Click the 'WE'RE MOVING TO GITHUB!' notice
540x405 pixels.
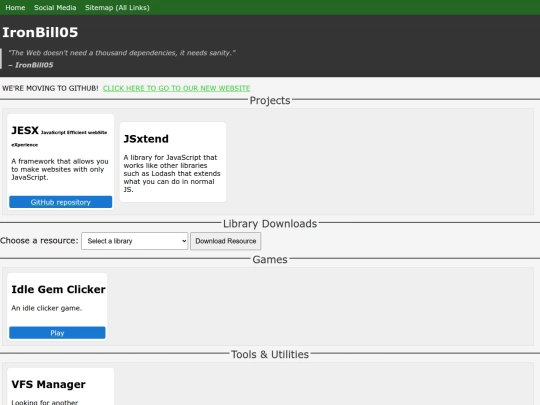click(50, 88)
